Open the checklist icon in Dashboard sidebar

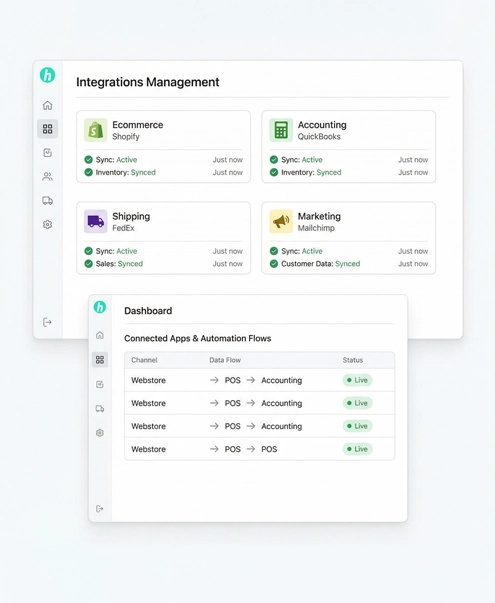(100, 384)
